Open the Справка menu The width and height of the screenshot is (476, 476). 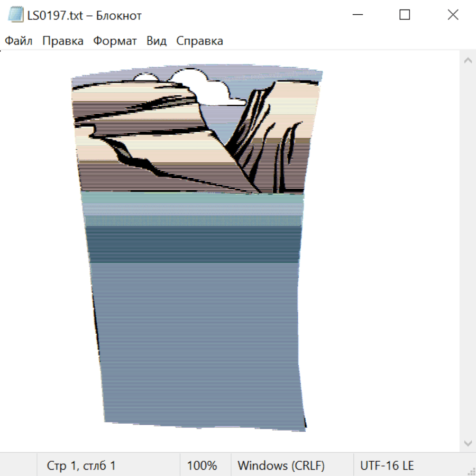(199, 41)
